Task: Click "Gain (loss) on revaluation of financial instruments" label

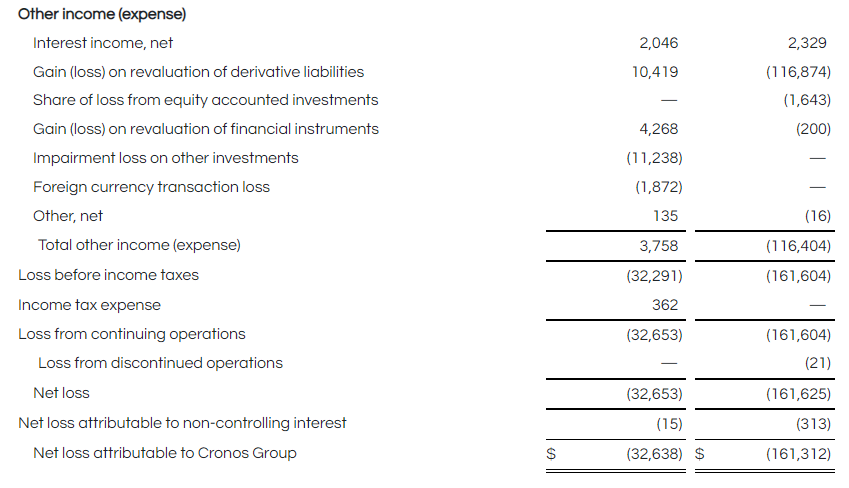Action: 205,129
